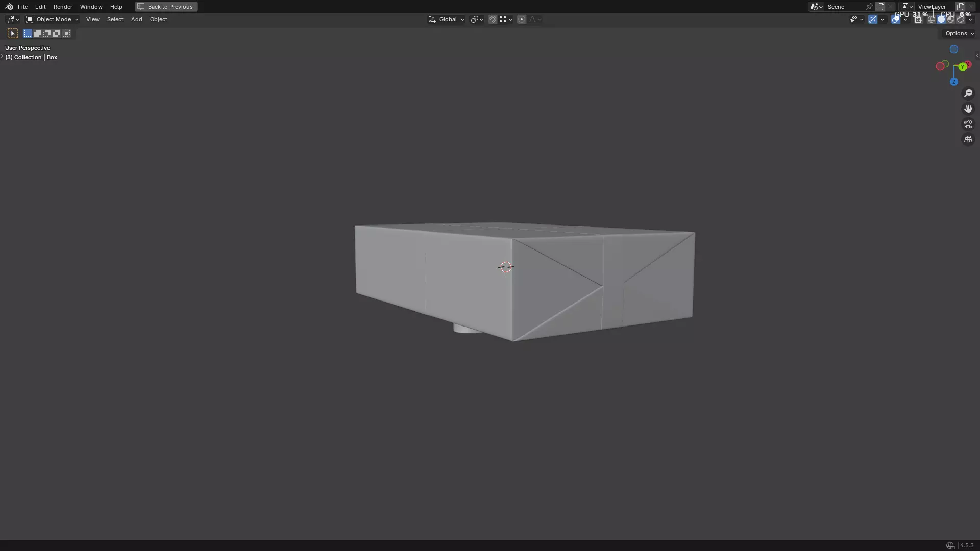Open the viewport Add menu

coord(136,19)
